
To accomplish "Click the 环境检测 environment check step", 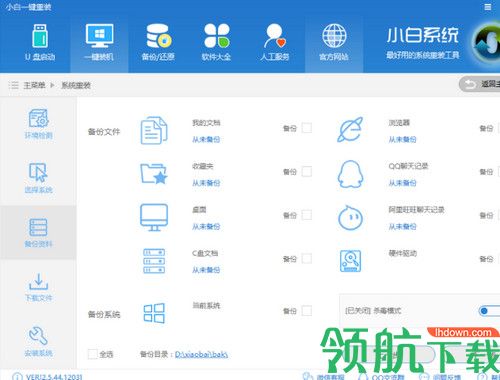I will [x=38, y=124].
